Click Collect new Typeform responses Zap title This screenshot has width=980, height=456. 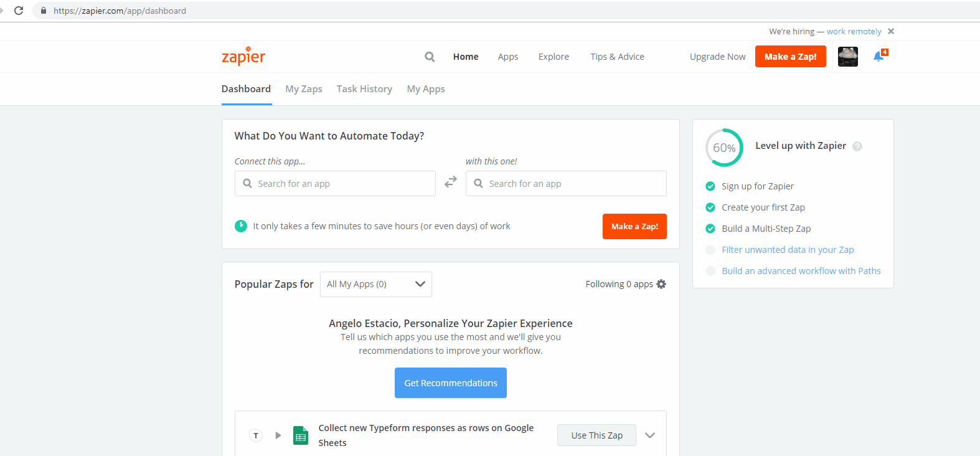coord(426,435)
